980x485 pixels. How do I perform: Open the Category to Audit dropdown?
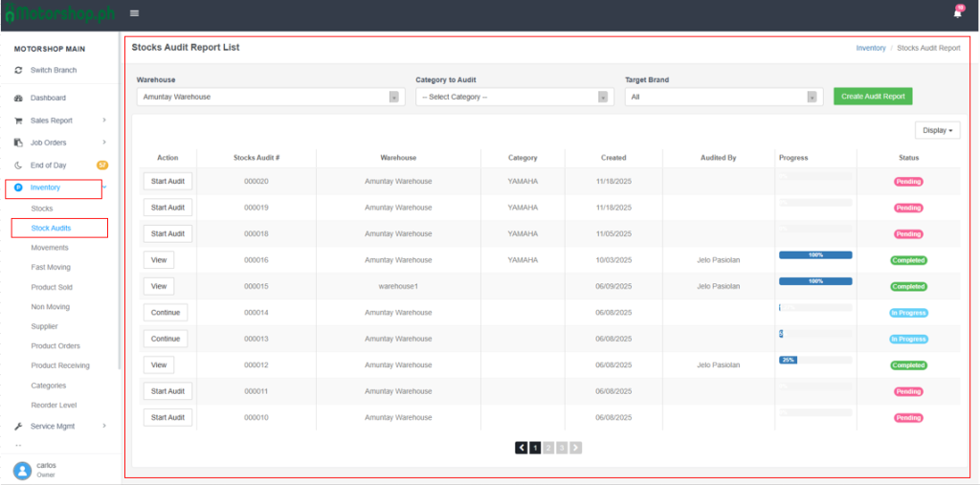click(515, 97)
